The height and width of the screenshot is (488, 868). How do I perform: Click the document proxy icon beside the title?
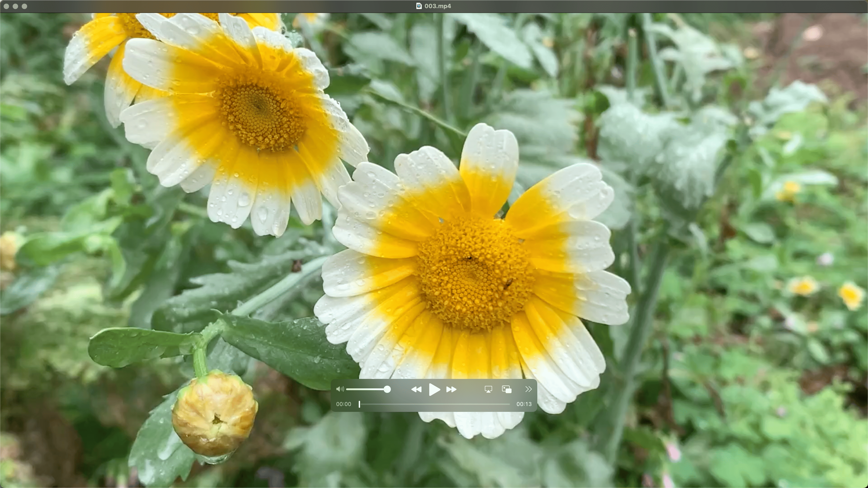tap(419, 6)
